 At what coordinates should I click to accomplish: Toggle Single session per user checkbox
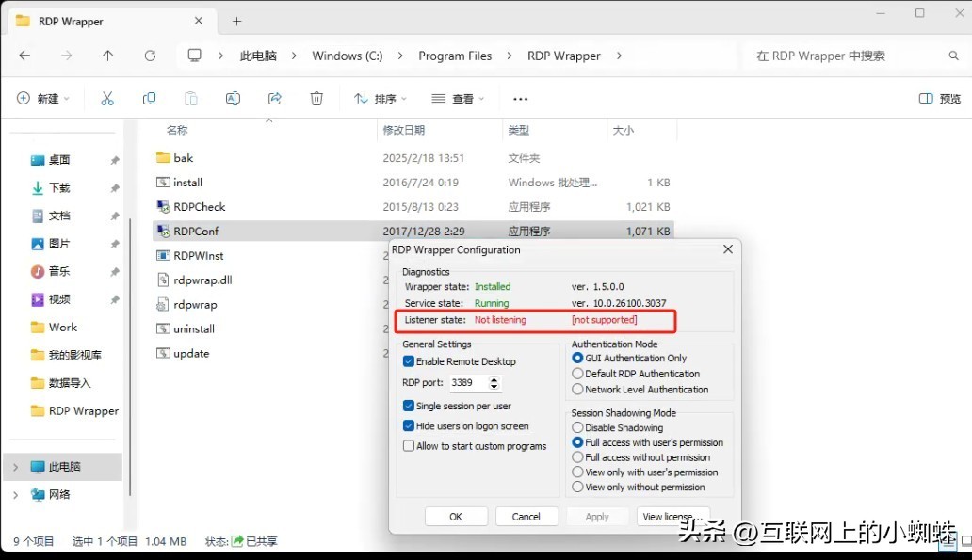pyautogui.click(x=409, y=406)
